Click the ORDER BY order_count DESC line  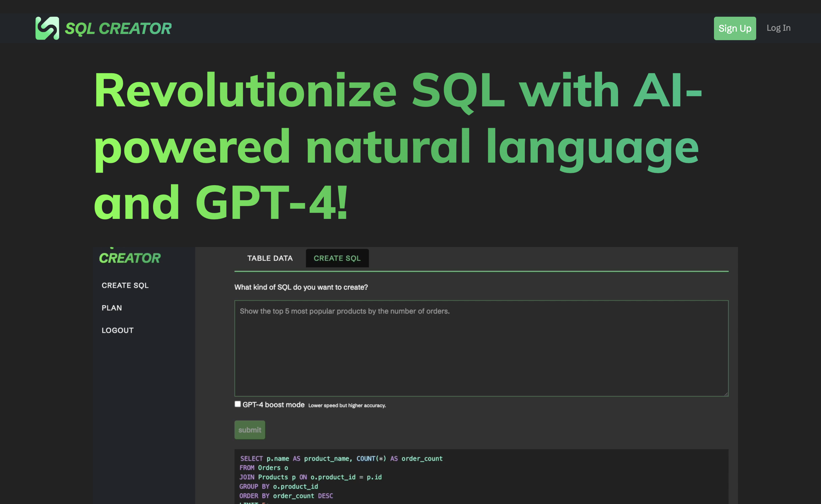point(286,496)
